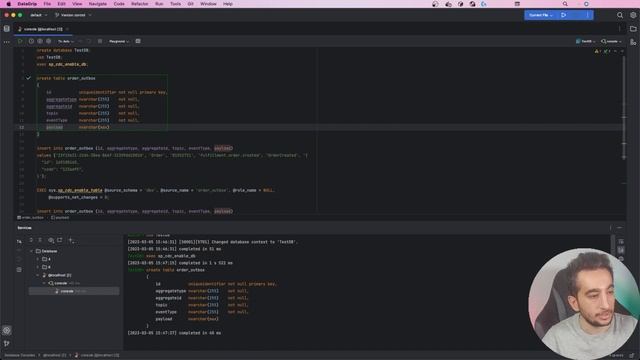Open the Services tool window icon on left sidebar

[x=7, y=331]
